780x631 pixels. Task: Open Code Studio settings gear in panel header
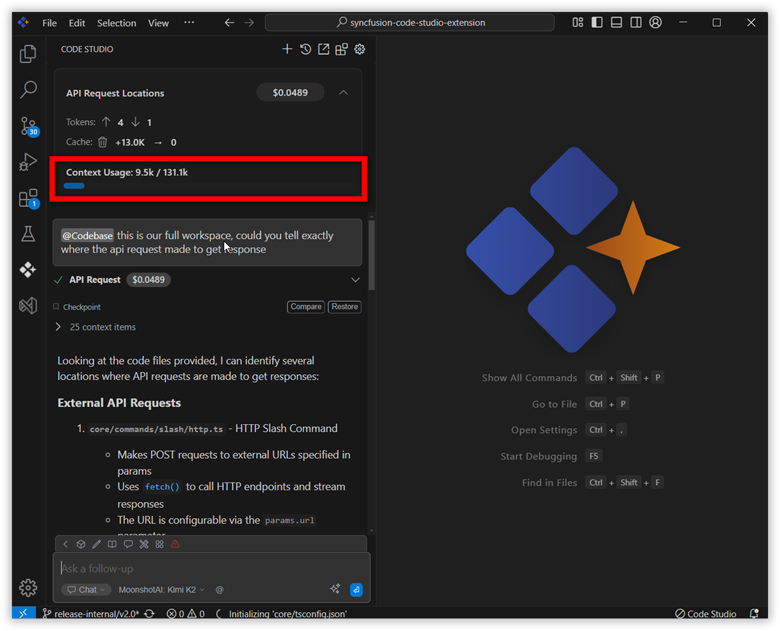(360, 49)
